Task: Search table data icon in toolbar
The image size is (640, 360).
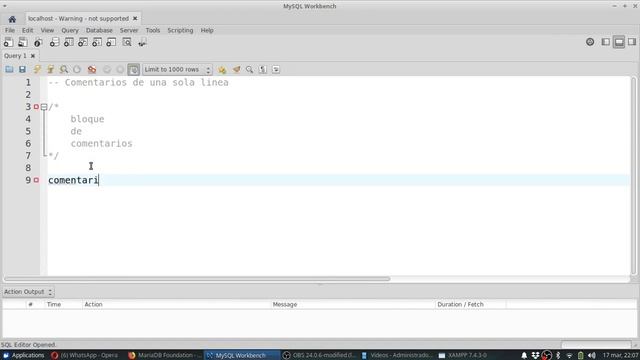Action: pyautogui.click(x=127, y=42)
